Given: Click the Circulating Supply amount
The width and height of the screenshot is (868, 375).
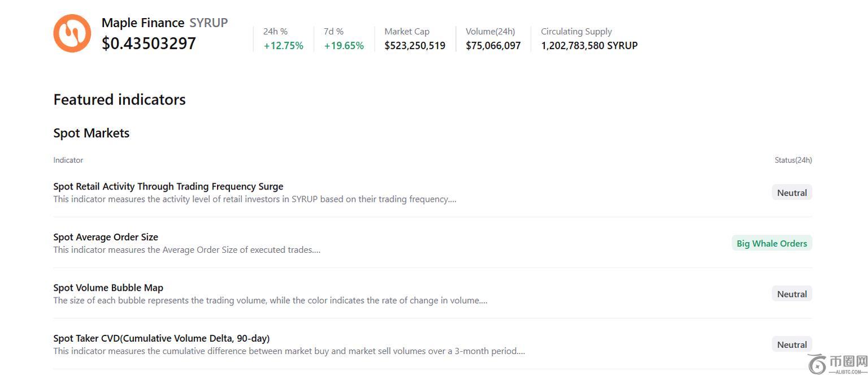Looking at the screenshot, I should coord(589,46).
